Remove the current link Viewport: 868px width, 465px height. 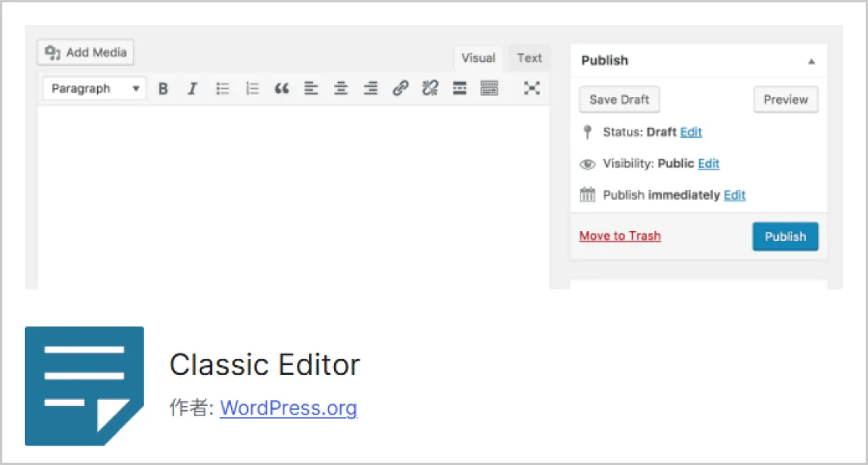430,88
